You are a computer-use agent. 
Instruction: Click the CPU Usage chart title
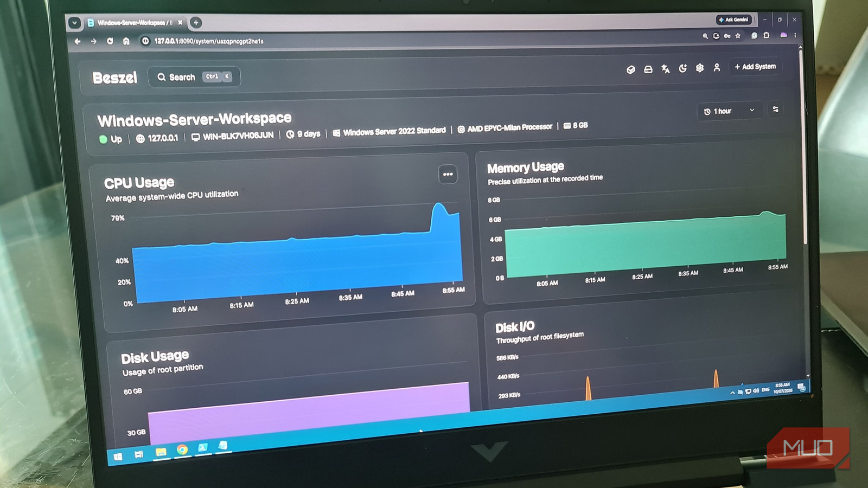(x=139, y=183)
